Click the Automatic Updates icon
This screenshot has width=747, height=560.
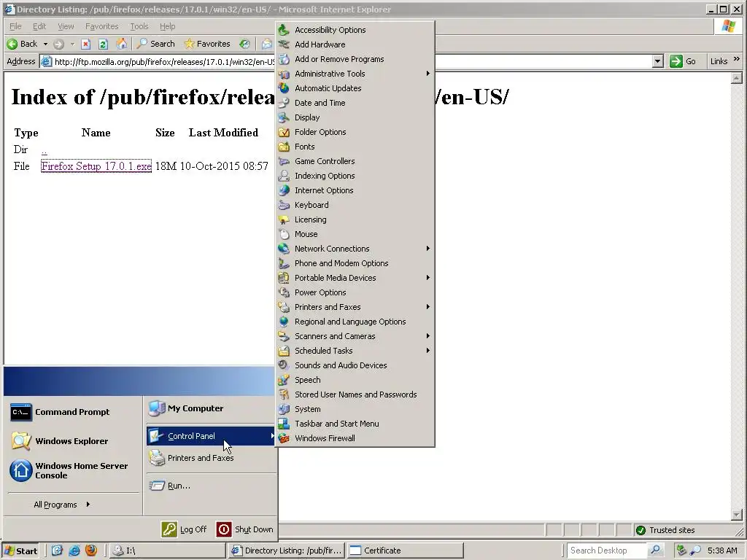pos(284,88)
